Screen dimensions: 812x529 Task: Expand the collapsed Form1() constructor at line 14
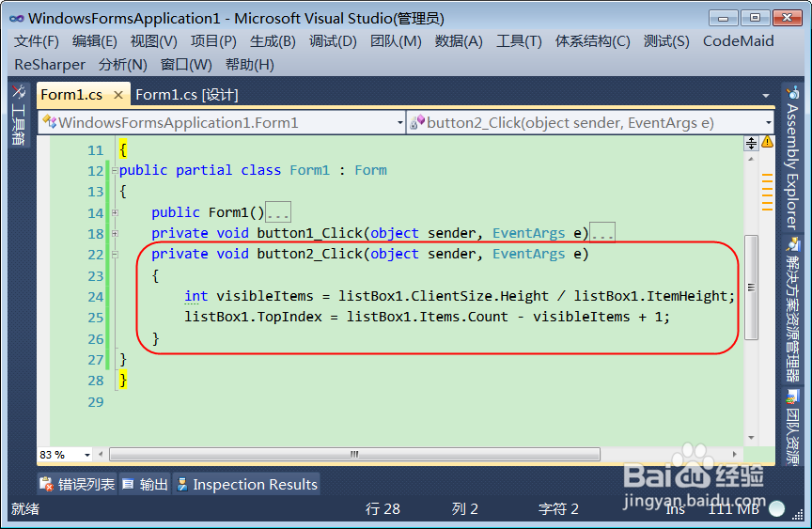click(x=115, y=212)
